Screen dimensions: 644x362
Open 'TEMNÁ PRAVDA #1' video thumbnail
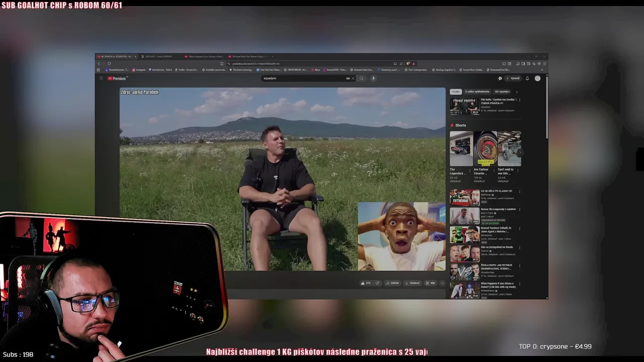pyautogui.click(x=464, y=106)
